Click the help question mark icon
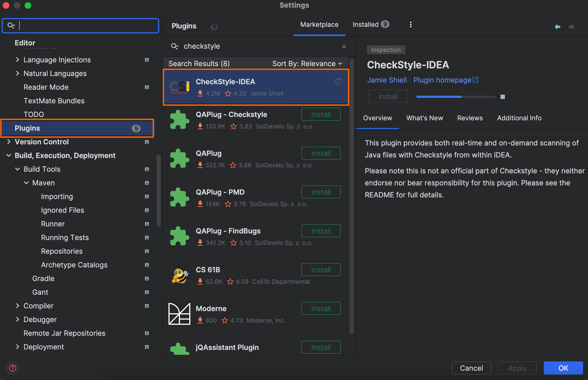This screenshot has height=380, width=588. pos(13,368)
